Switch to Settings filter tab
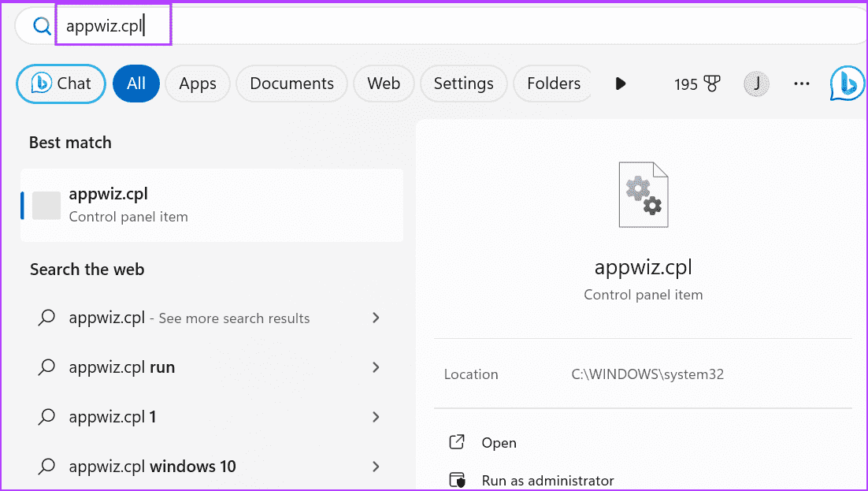The image size is (868, 491). click(463, 84)
